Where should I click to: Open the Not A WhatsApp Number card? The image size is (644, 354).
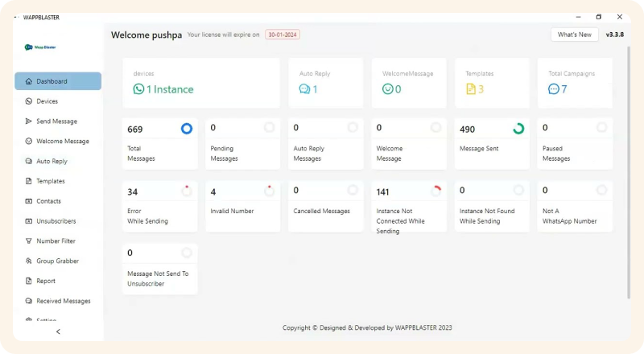(575, 207)
